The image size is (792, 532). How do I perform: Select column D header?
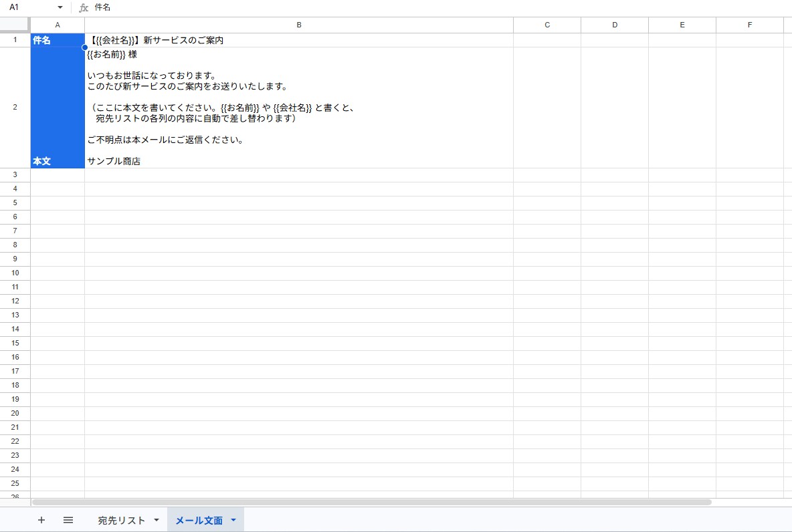click(615, 25)
